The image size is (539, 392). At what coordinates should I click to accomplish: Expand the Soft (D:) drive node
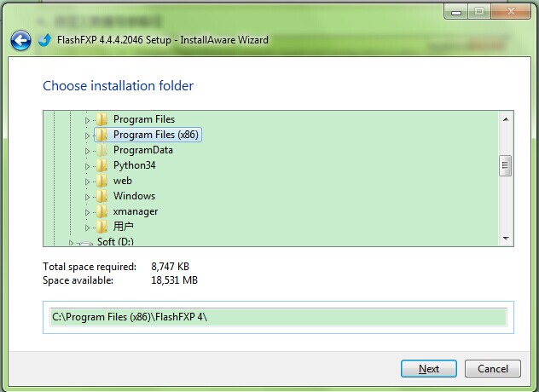coord(71,243)
